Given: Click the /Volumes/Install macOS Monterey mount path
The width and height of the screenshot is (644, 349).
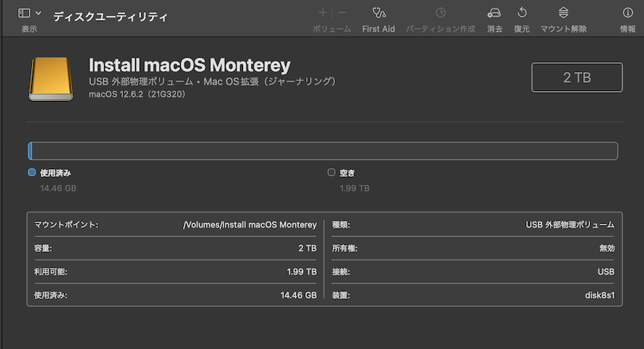Looking at the screenshot, I should click(250, 225).
